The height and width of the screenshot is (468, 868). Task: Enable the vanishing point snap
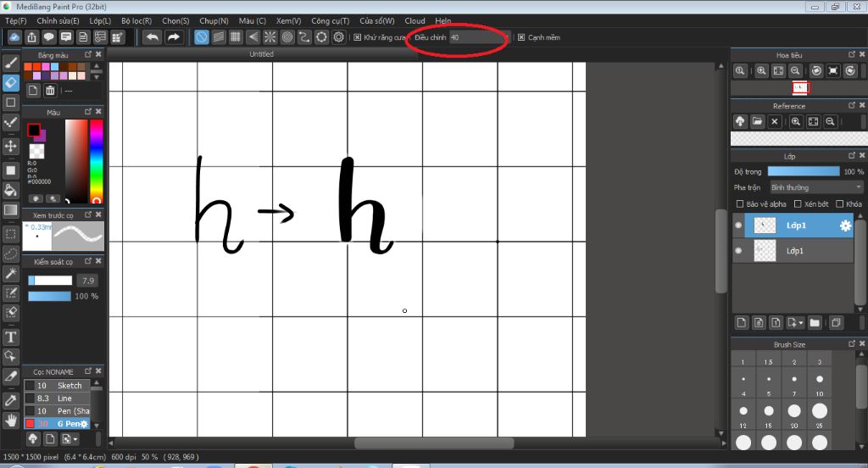(x=253, y=37)
